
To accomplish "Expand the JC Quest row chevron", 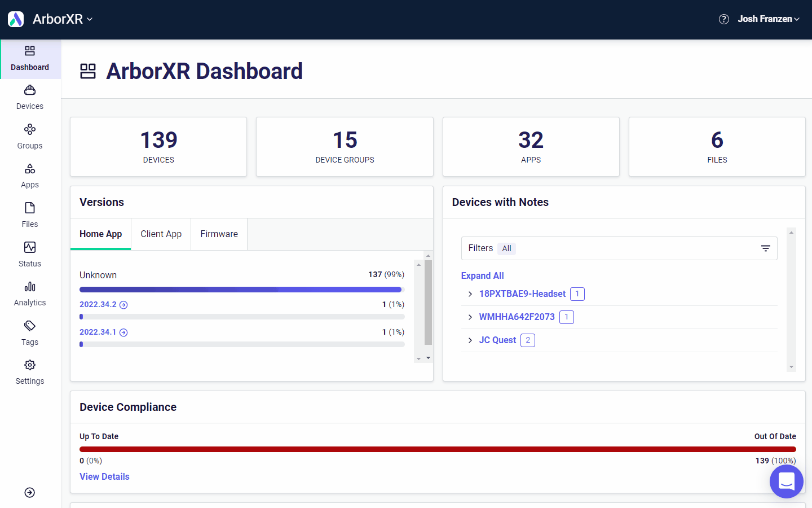I will tap(470, 340).
